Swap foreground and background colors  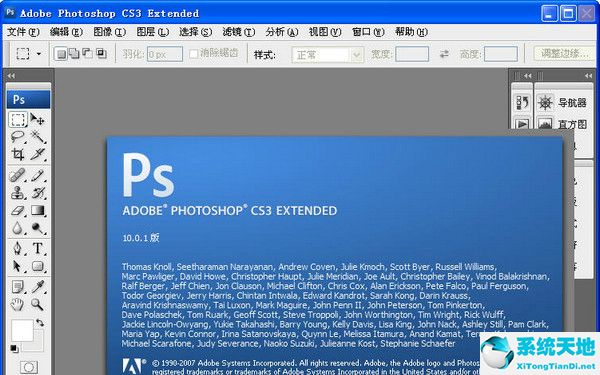pos(40,323)
